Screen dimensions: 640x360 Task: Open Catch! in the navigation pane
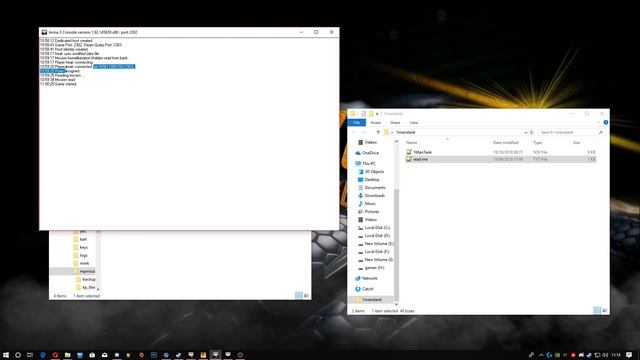tap(368, 289)
